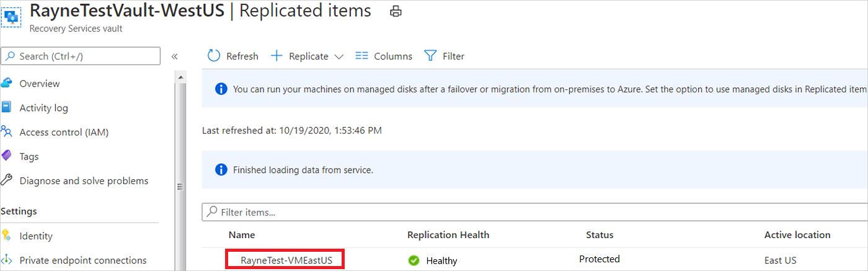Click Diagnose and solve problems wrench icon
Viewport: 868px width, 271px height.
[7, 180]
